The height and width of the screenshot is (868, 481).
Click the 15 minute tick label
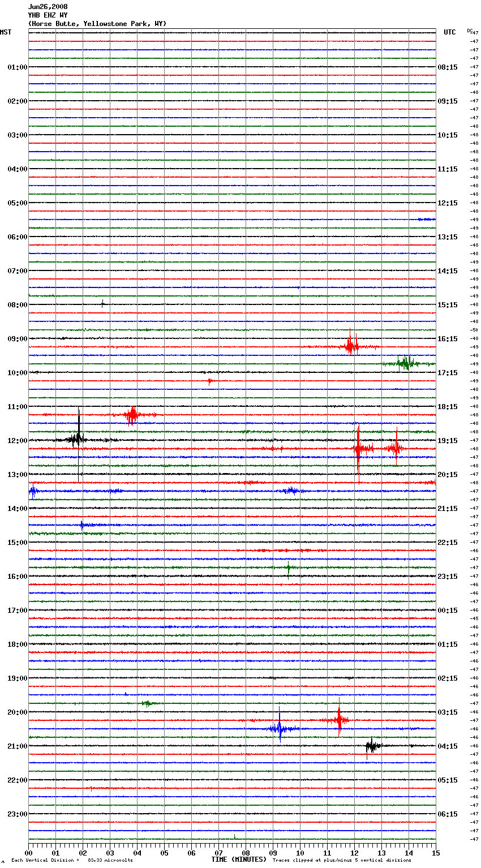(436, 853)
